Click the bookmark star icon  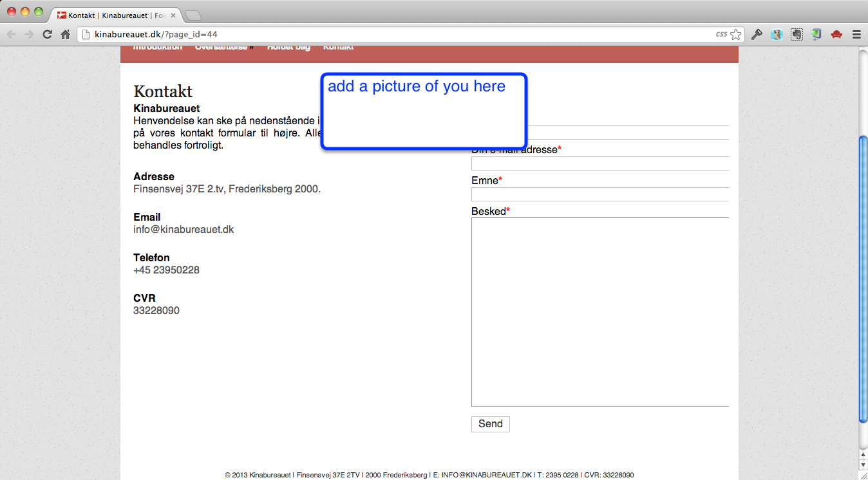coord(736,35)
